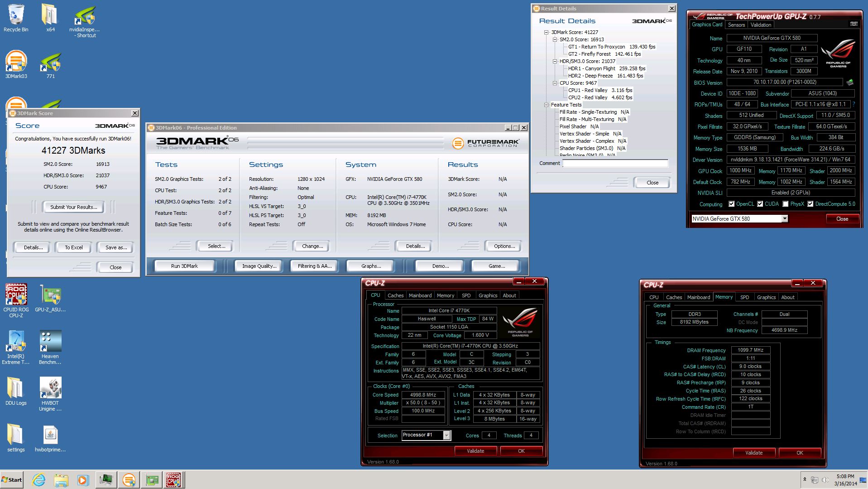Open Windows Media Player from the taskbar

pos(82,480)
